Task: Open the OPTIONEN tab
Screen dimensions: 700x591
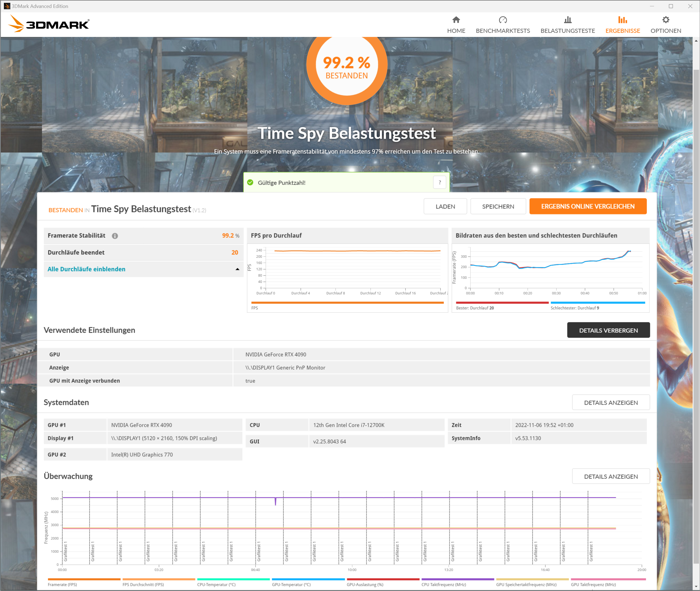Action: [666, 25]
